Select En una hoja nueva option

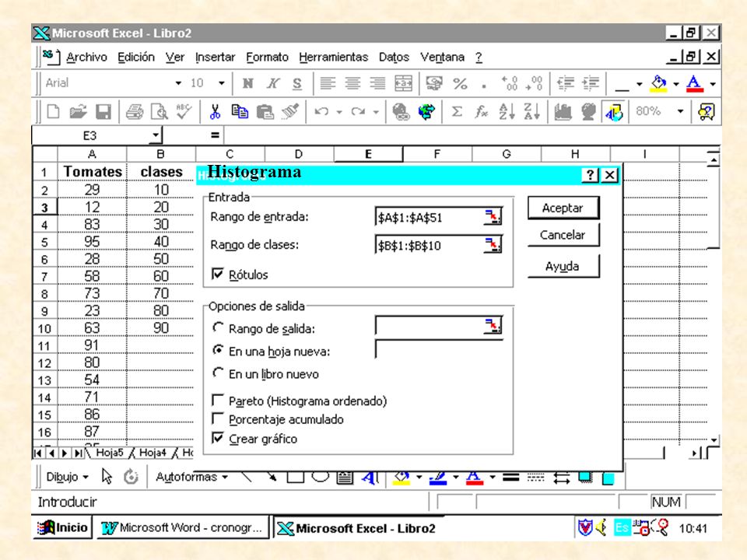click(218, 350)
